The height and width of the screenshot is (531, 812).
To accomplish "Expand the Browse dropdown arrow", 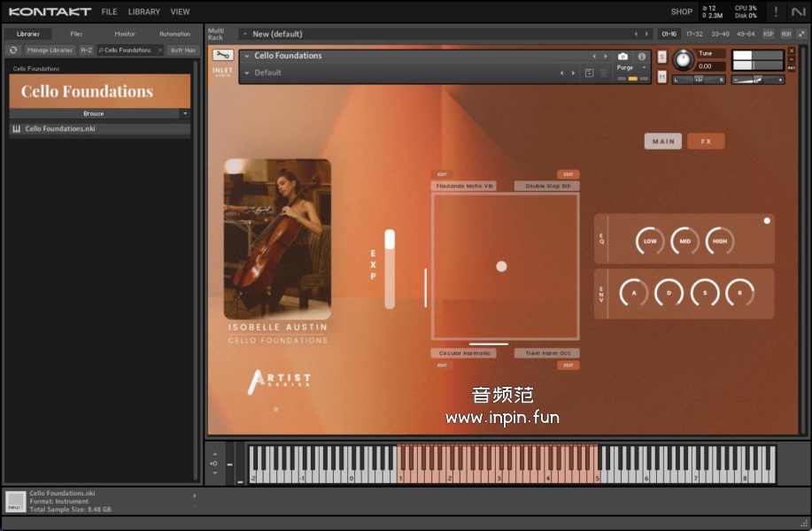I will [184, 113].
